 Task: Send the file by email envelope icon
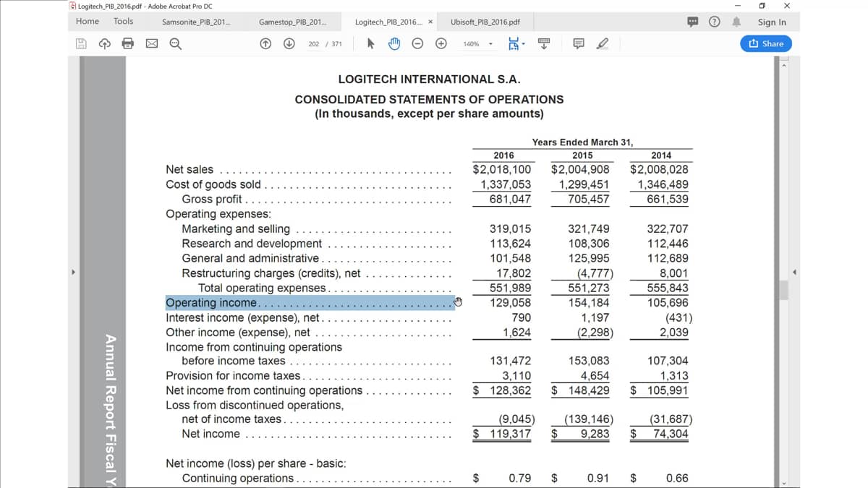point(151,44)
